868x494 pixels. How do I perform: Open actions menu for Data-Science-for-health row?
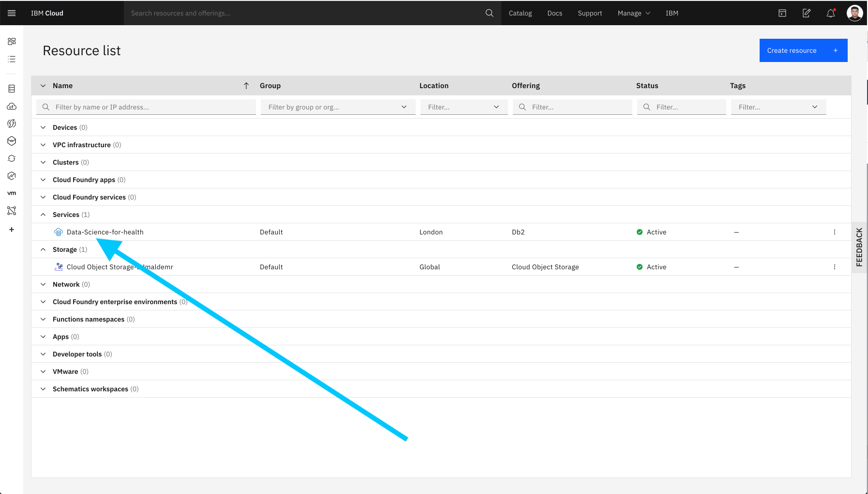[x=835, y=232]
